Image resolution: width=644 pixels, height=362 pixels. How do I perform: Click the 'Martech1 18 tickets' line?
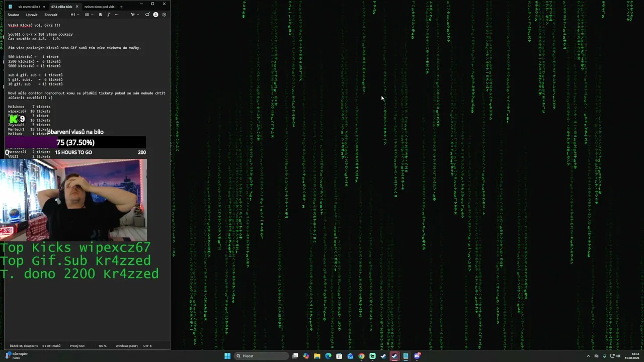pos(29,129)
